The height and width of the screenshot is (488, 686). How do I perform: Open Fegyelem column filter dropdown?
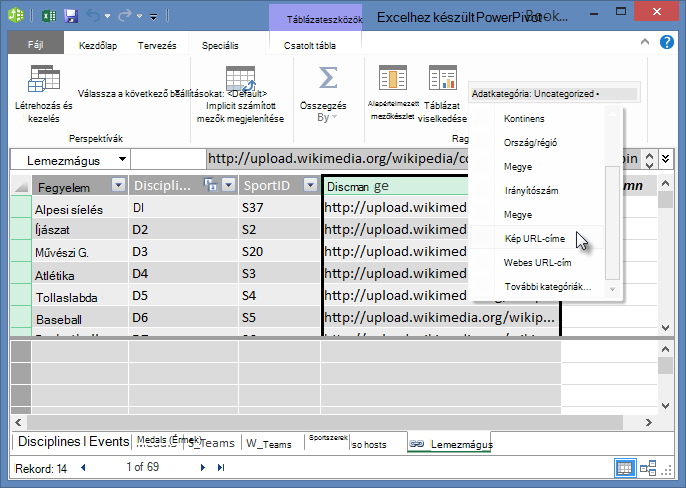tap(118, 185)
